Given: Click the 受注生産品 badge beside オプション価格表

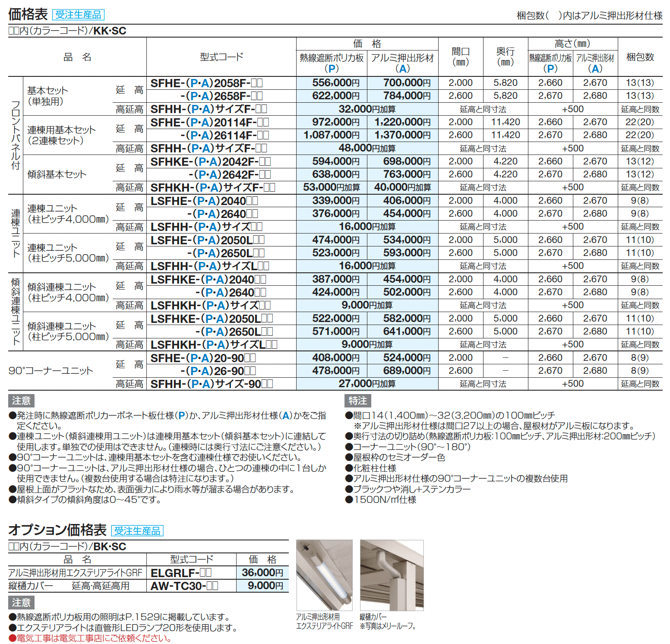Looking at the screenshot, I should tap(137, 530).
